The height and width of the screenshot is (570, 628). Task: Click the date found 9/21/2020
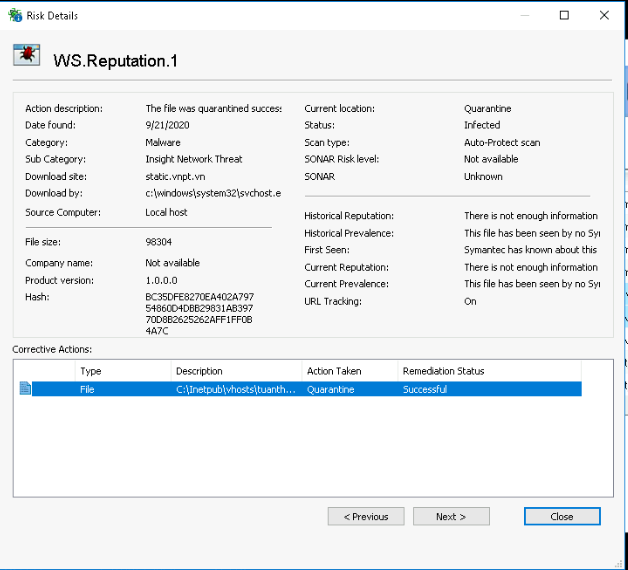point(167,125)
